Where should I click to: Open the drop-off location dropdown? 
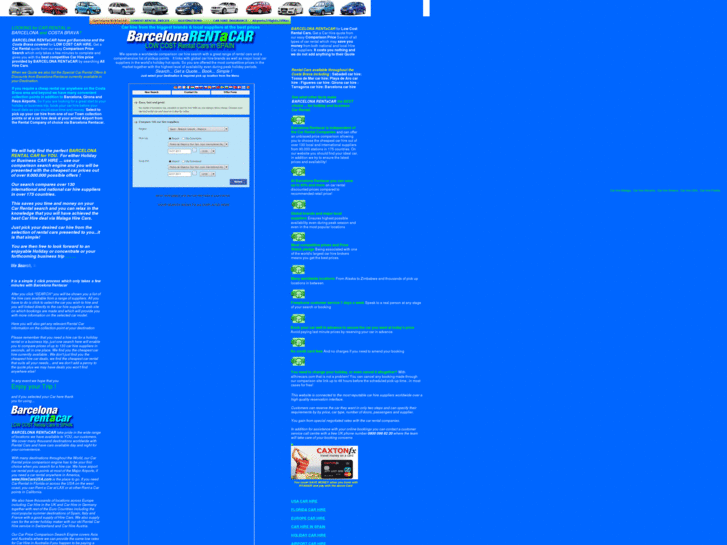[198, 167]
